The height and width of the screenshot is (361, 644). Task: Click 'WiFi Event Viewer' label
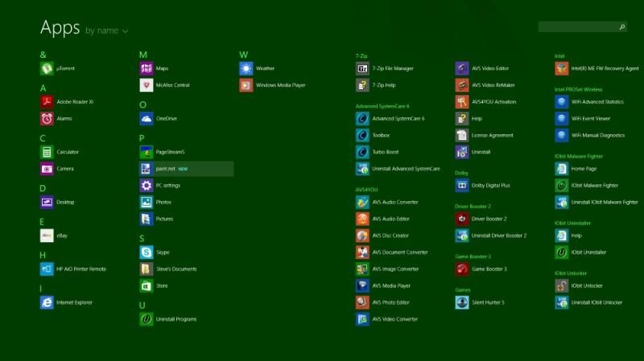(x=591, y=118)
